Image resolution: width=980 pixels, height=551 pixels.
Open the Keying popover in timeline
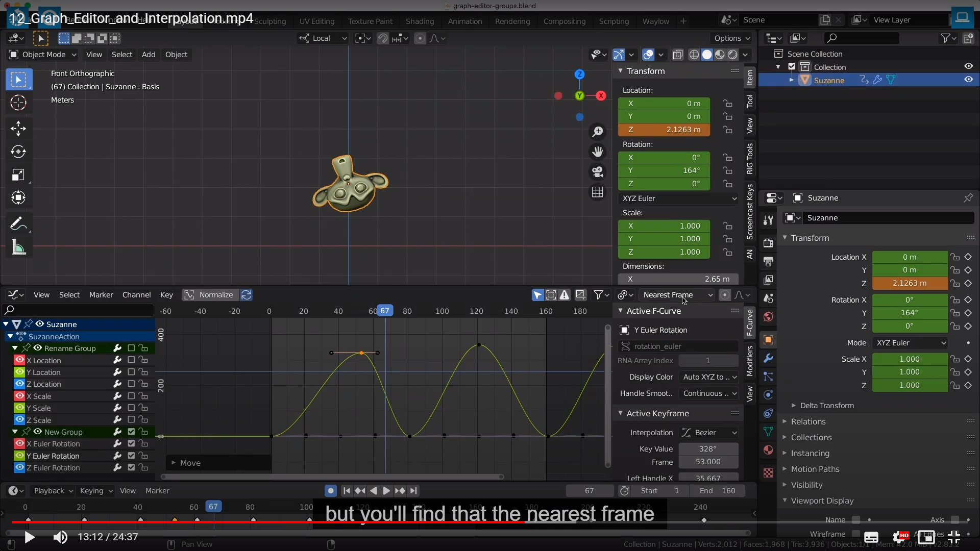pos(95,491)
